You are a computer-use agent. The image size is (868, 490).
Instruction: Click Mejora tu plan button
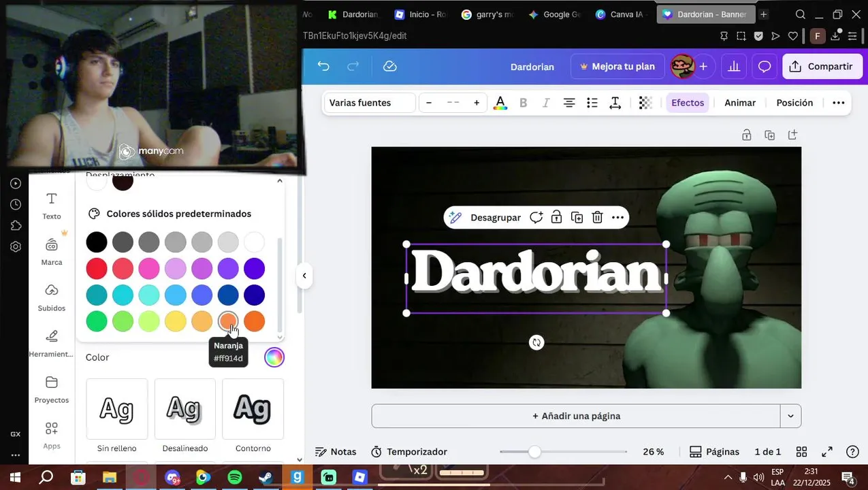(617, 66)
